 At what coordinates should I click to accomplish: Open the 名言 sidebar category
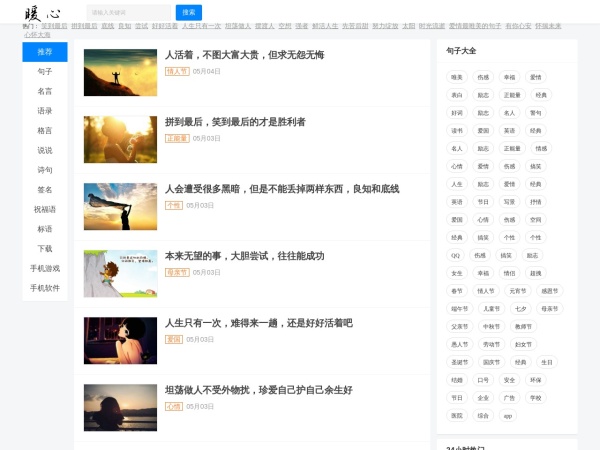(x=45, y=91)
